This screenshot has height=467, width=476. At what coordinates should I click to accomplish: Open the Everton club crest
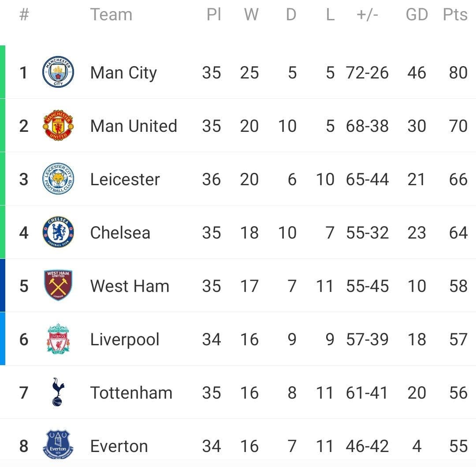click(58, 445)
